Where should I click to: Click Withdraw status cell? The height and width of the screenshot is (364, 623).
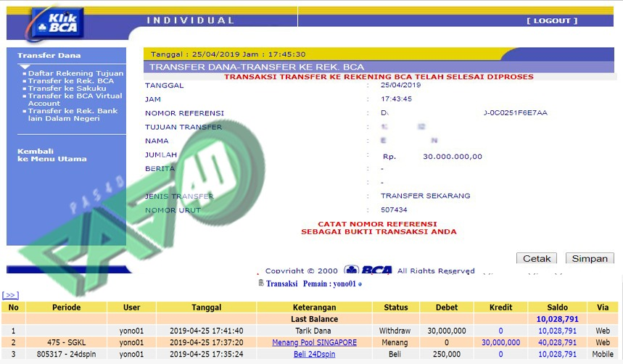(x=395, y=331)
